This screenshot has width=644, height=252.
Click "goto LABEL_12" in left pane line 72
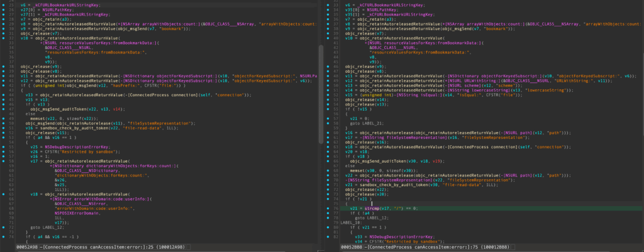click(47, 227)
